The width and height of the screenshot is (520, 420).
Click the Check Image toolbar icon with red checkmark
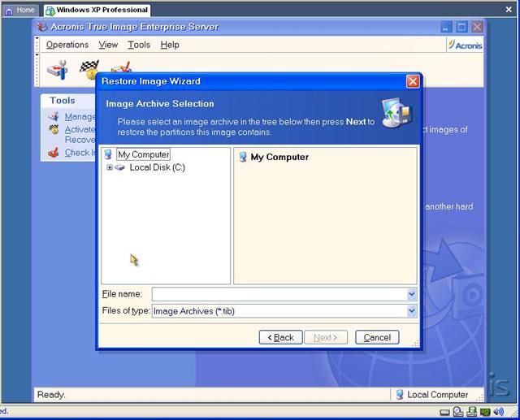pos(121,67)
